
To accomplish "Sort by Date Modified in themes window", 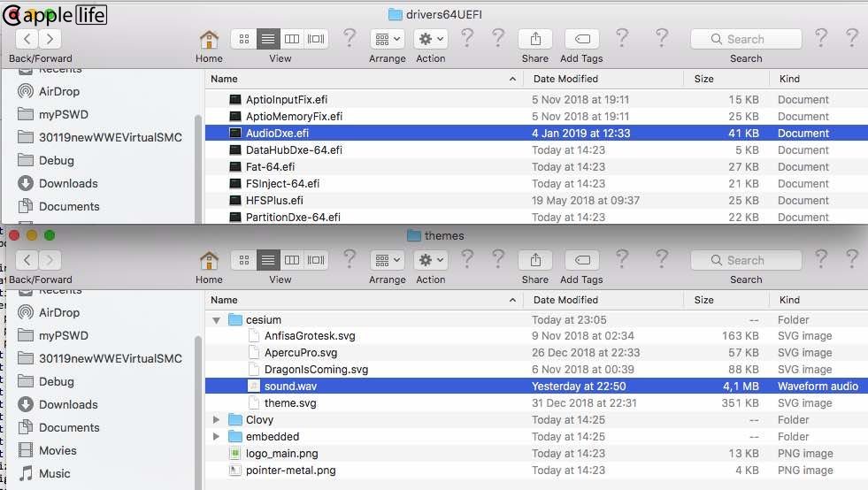I will click(603, 300).
